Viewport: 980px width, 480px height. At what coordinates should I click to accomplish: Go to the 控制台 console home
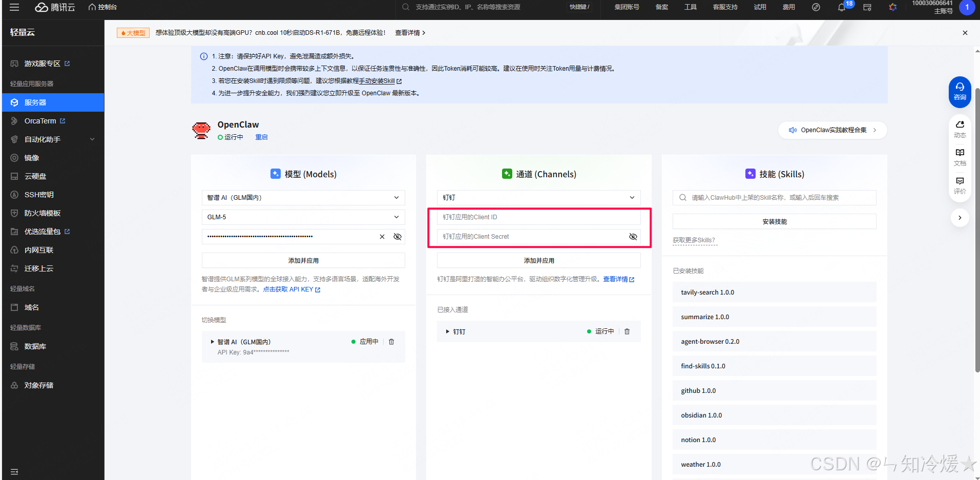pos(102,7)
